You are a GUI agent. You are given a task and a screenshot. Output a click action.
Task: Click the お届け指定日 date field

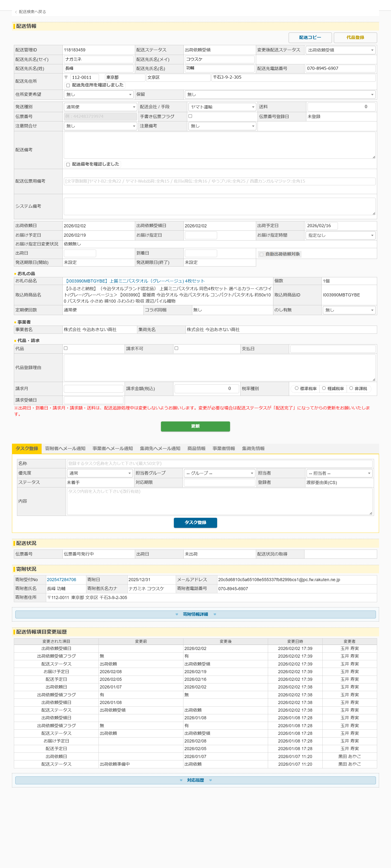coord(201,235)
